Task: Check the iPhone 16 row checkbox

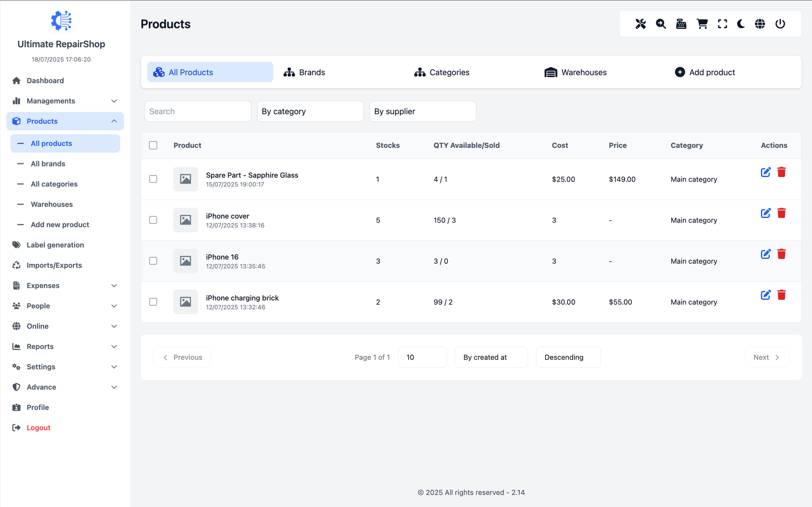Action: click(153, 261)
